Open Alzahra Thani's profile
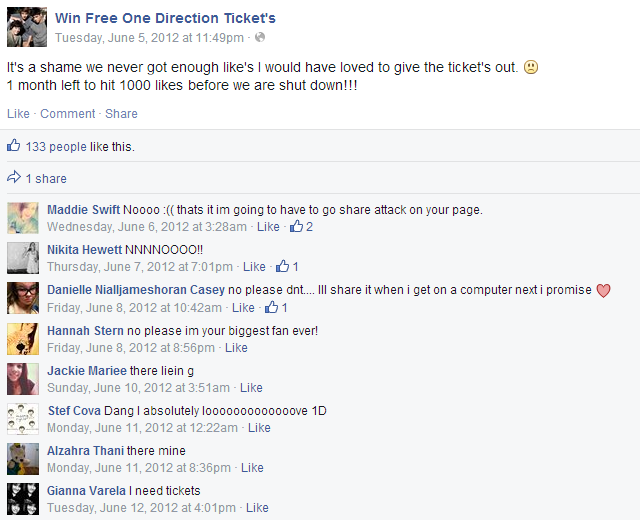 coord(85,451)
